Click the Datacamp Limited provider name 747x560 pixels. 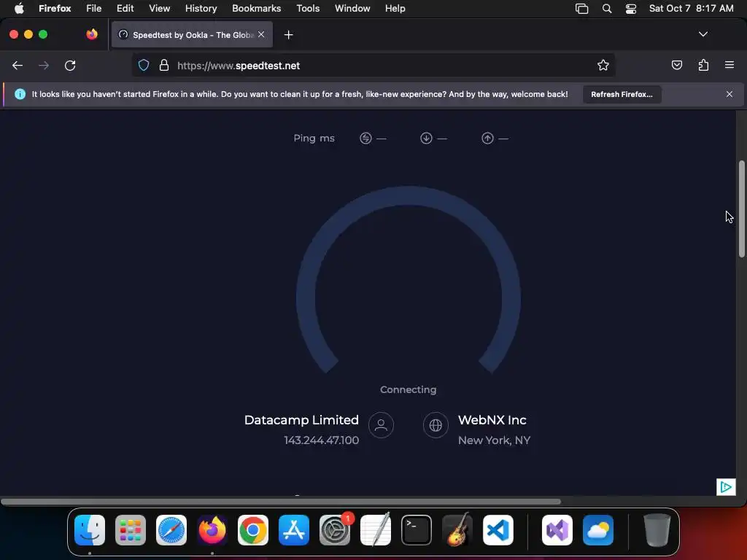[x=301, y=420]
